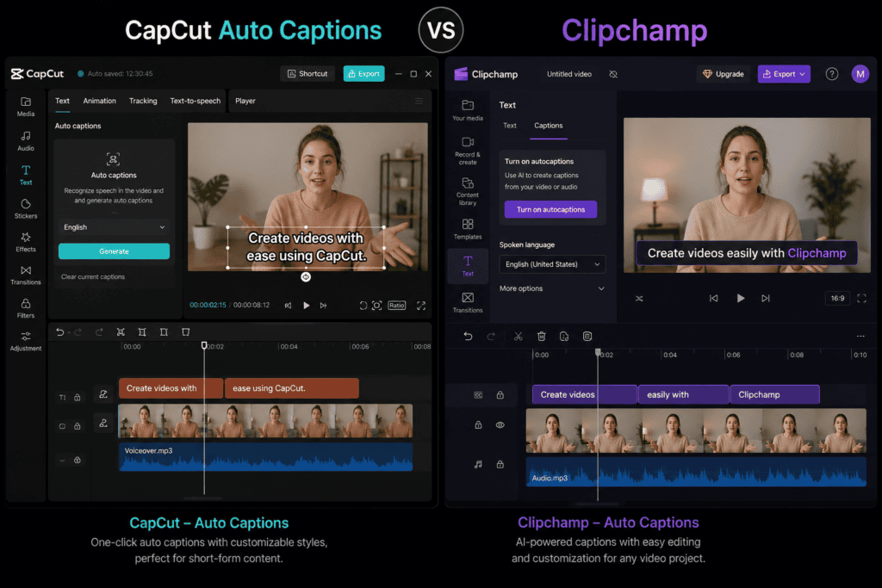Toggle visibility eye on Clipchamp video track
The image size is (882, 588).
point(500,425)
